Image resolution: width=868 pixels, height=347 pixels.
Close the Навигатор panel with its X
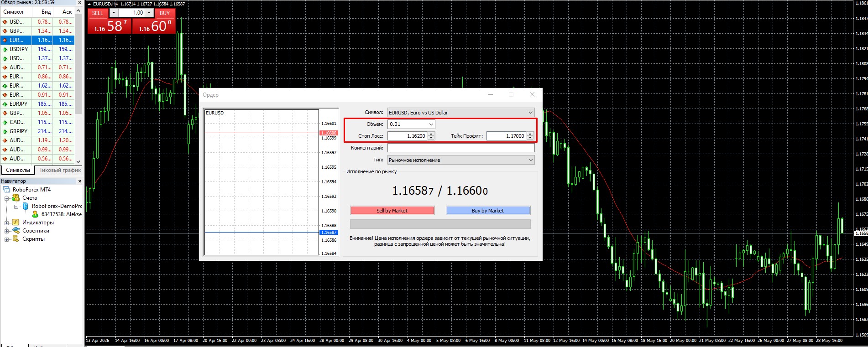point(79,181)
